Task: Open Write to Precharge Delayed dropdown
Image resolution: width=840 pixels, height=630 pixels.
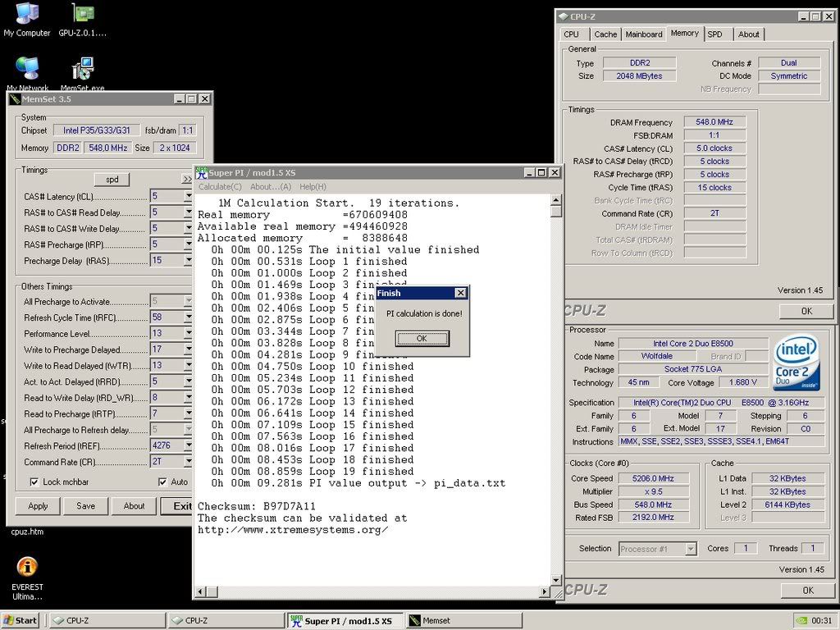Action: click(188, 349)
